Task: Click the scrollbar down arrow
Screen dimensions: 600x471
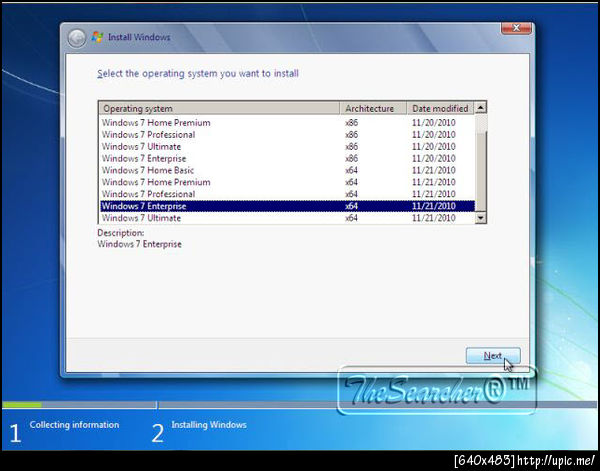Action: coord(481,218)
